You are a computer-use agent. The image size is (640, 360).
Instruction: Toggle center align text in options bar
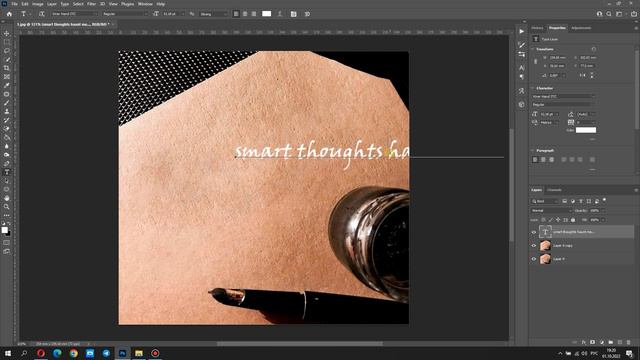coord(245,14)
